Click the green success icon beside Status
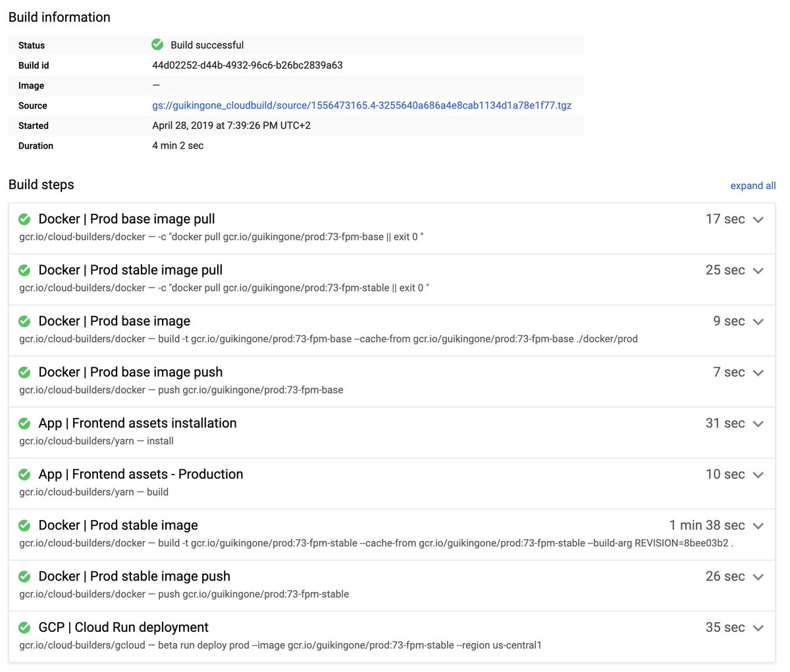This screenshot has height=672, width=790. [x=157, y=45]
